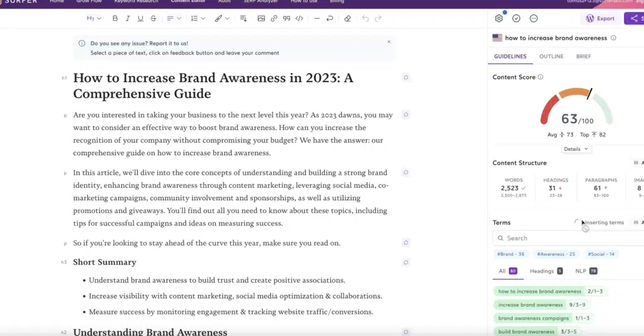This screenshot has width=644, height=336.
Task: Click the insert link icon
Action: [274, 19]
